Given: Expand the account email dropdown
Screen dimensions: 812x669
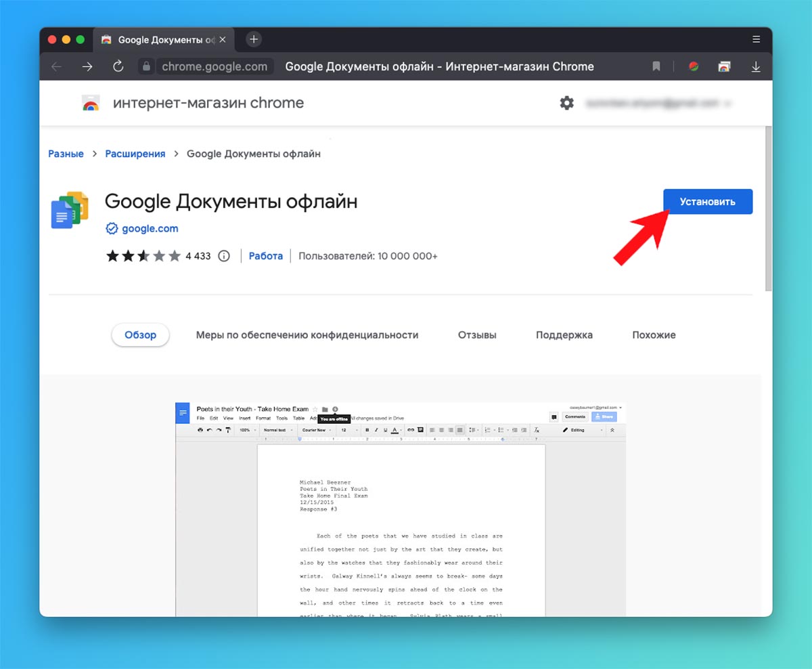Looking at the screenshot, I should point(729,104).
